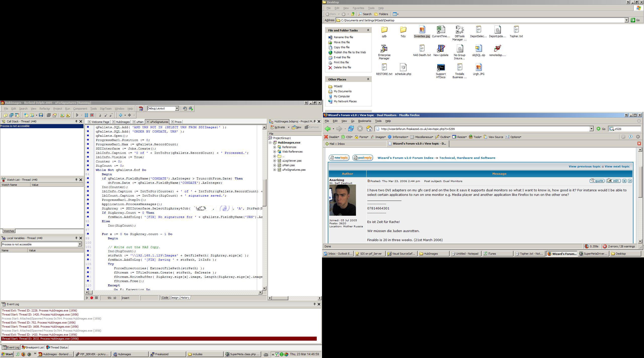The image size is (644, 358).
Task: Click the Firefox Stop icon
Action: point(360,129)
